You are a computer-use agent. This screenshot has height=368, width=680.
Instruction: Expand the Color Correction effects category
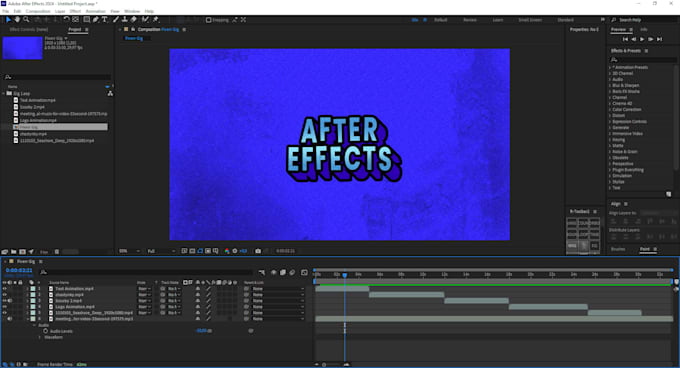tap(610, 110)
